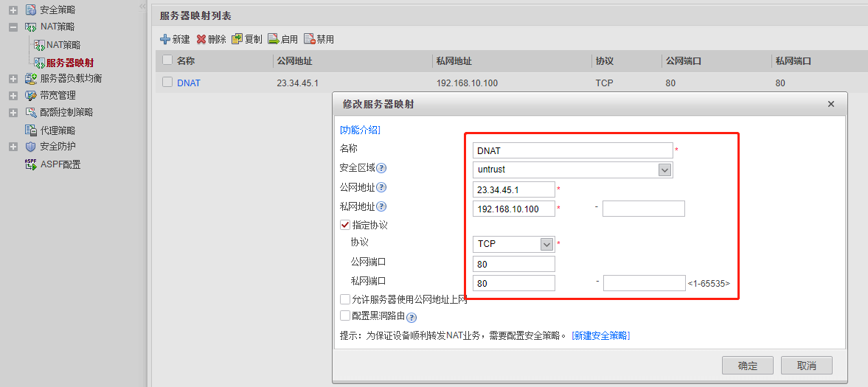This screenshot has width=868, height=387.
Task: Open the 协议 TCP dropdown
Action: [546, 244]
